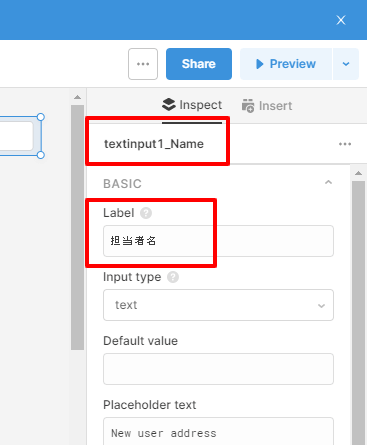
Task: Expand the Preview dropdown arrow
Action: 346,64
